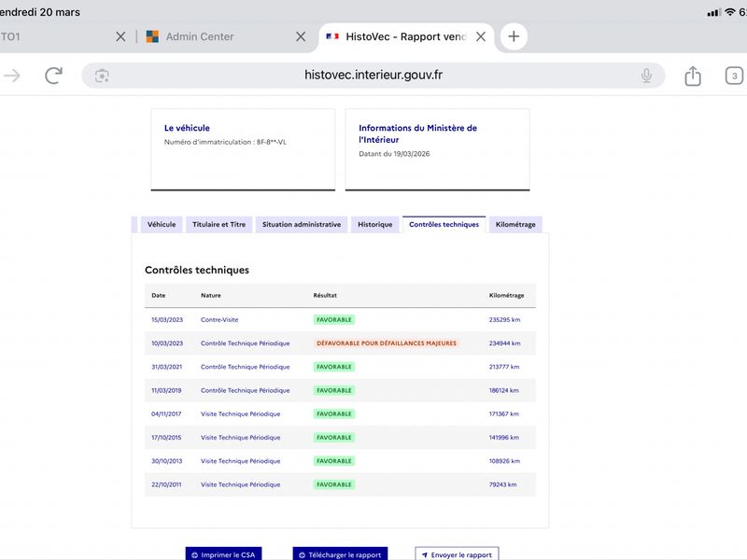This screenshot has height=560, width=747.
Task: Go to the Kilométrage tab
Action: (515, 225)
